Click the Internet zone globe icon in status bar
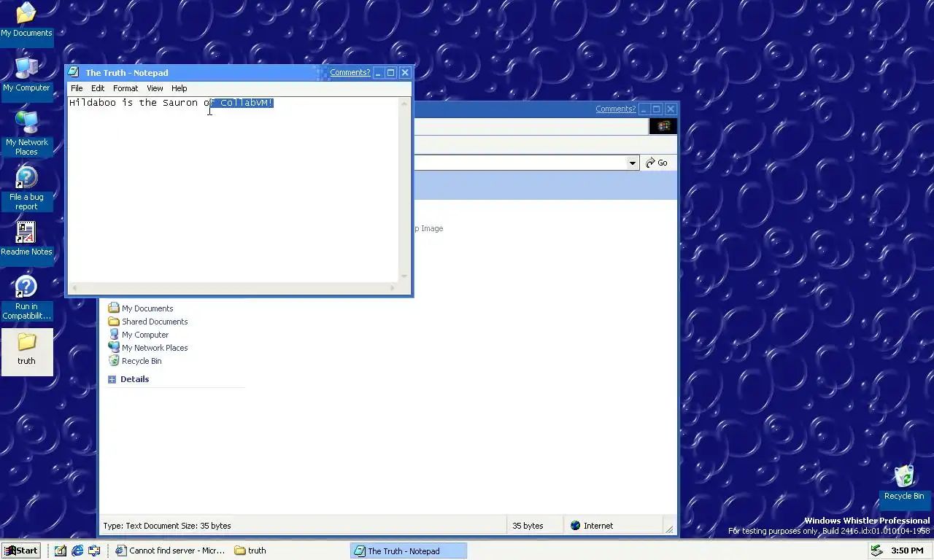 [576, 525]
